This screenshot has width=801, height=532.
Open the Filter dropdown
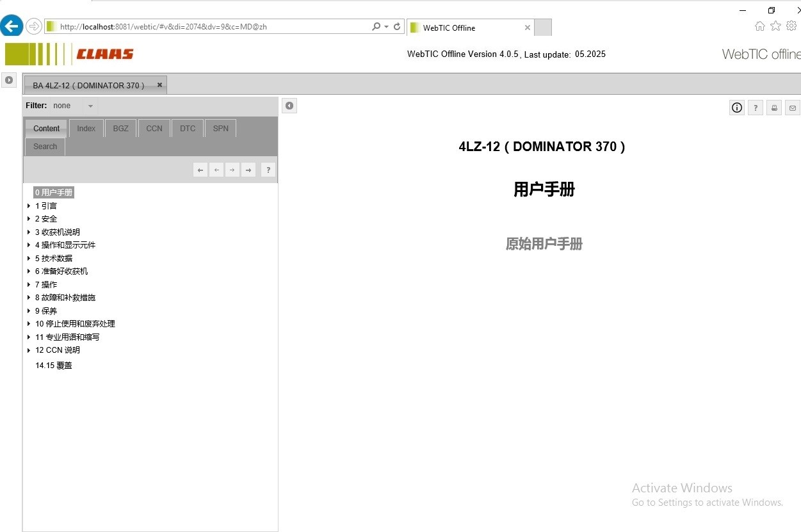[90, 106]
